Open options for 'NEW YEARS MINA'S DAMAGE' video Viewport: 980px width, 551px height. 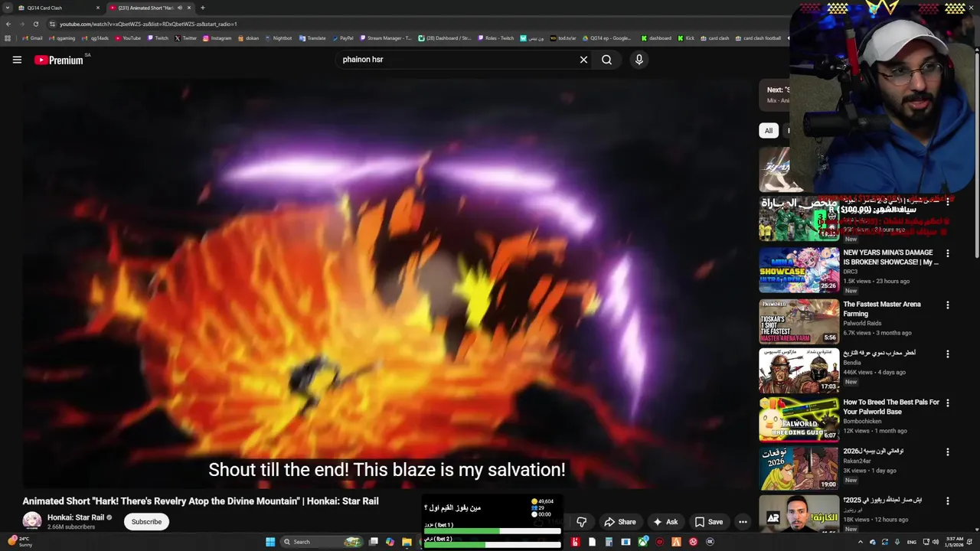[x=948, y=253]
